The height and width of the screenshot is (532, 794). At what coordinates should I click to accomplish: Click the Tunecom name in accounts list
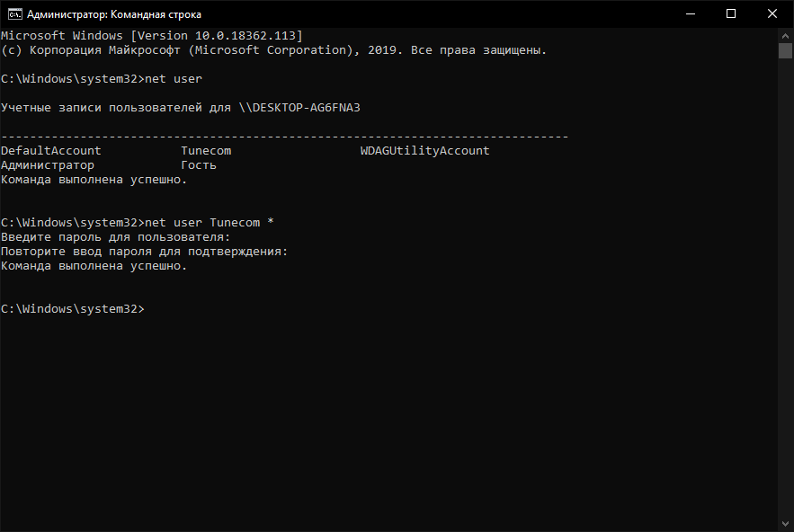[206, 151]
